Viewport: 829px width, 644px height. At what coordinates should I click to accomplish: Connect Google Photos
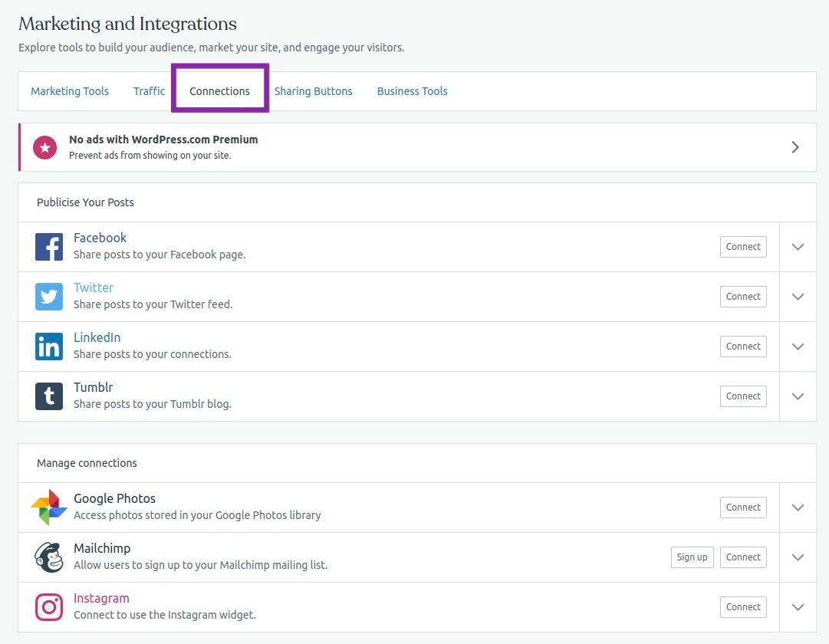click(743, 508)
